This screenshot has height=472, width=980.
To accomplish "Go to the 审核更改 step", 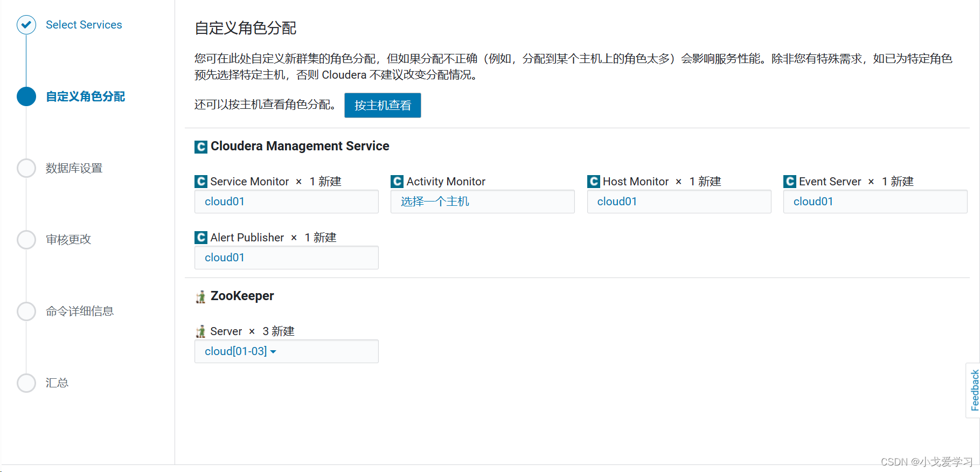I will coord(68,240).
